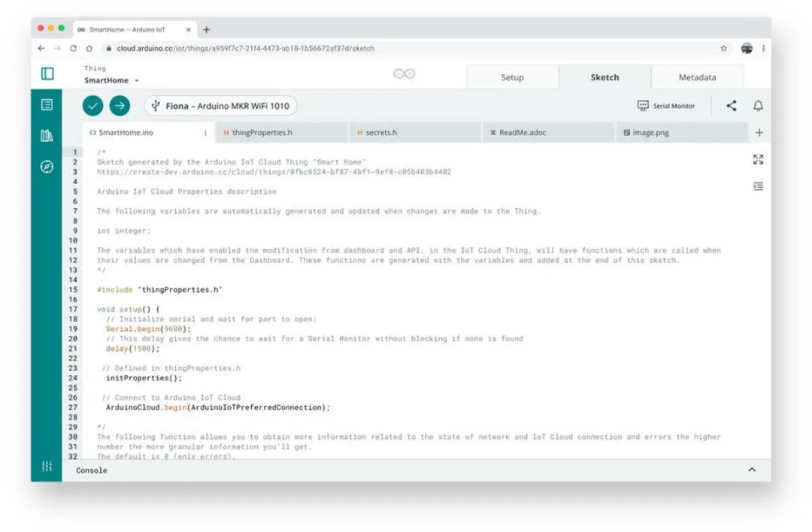Toggle fullscreen editor mode
Screen dimensions: 812x532
point(758,159)
